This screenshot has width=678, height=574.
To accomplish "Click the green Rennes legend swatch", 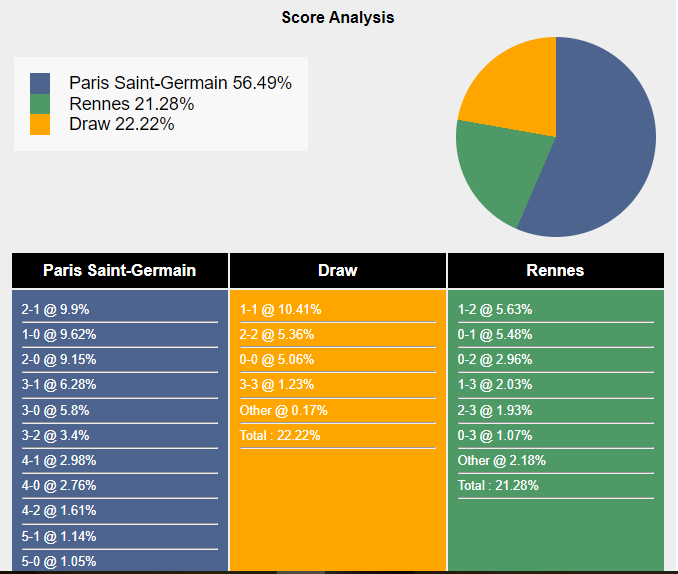I will click(40, 104).
